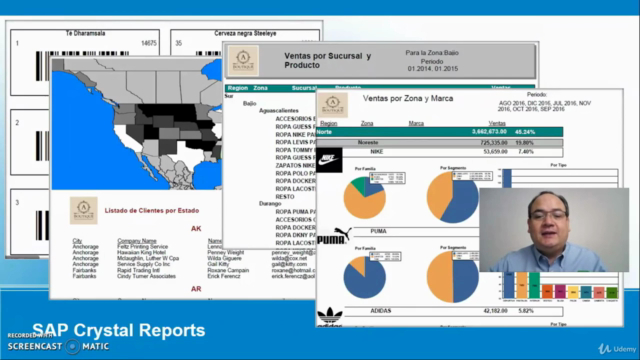Click the Nike swoosh logo

[x=329, y=160]
